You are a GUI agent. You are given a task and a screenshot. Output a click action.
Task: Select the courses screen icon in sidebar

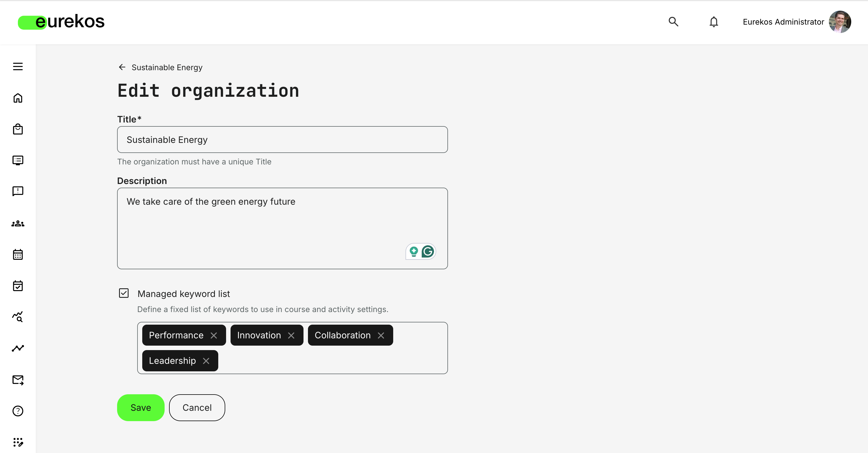point(18,160)
